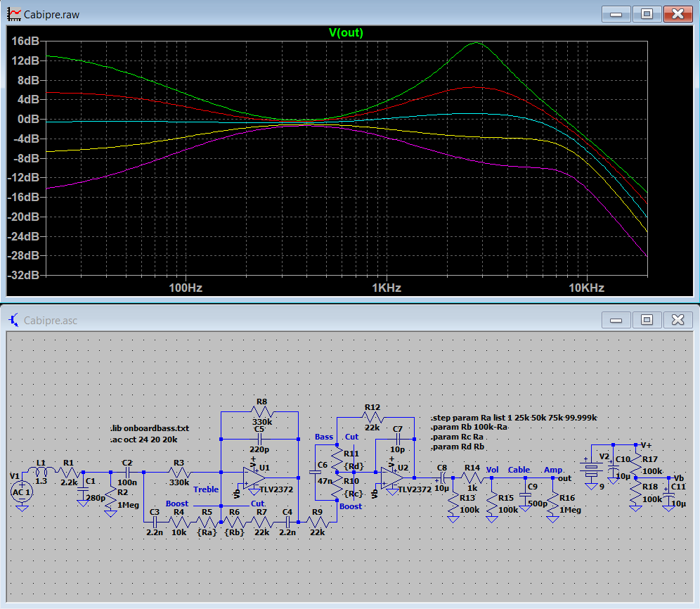Select the R10 {Rc} resistor
This screenshot has width=700, height=609.
[x=337, y=487]
